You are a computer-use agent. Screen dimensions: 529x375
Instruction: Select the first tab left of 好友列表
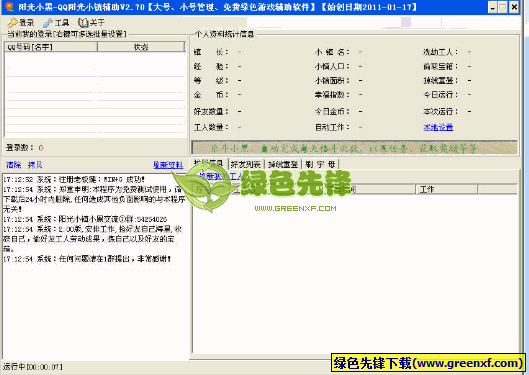209,164
